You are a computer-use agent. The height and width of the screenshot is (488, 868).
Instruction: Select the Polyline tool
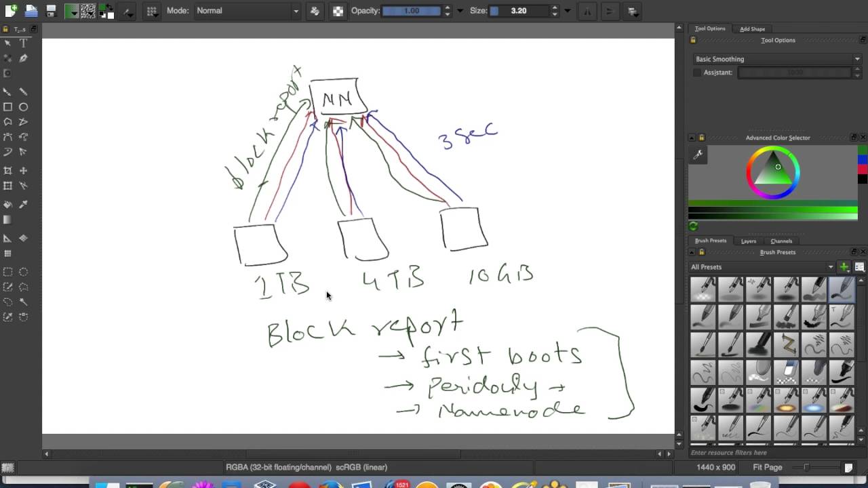(x=23, y=122)
